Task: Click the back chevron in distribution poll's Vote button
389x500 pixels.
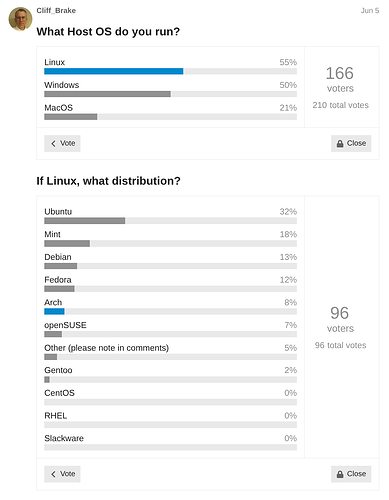Action: (53, 474)
